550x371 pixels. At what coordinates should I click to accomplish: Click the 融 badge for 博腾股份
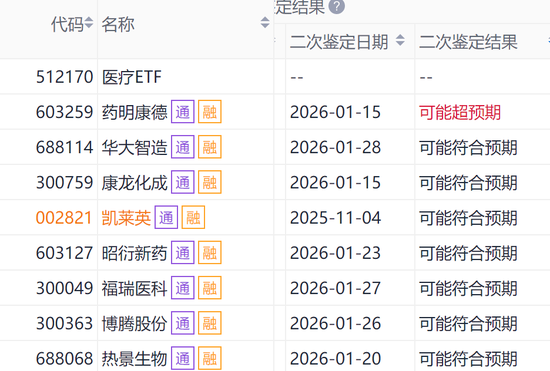pos(210,323)
